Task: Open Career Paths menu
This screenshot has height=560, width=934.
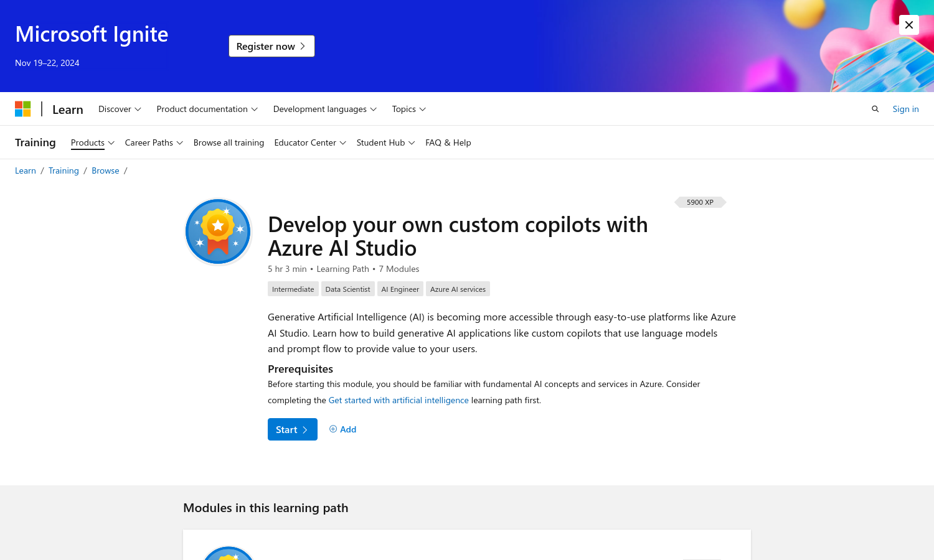Action: click(x=154, y=142)
